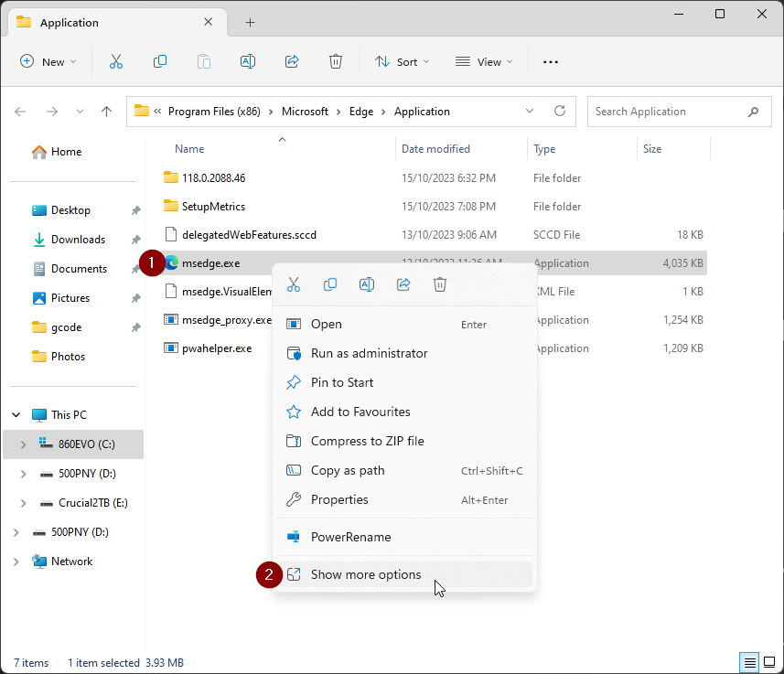Click the Delete icon in the context menu

(440, 284)
